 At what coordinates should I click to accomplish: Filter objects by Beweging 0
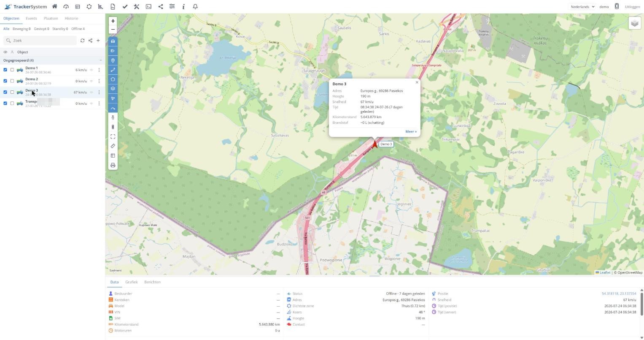coord(22,29)
